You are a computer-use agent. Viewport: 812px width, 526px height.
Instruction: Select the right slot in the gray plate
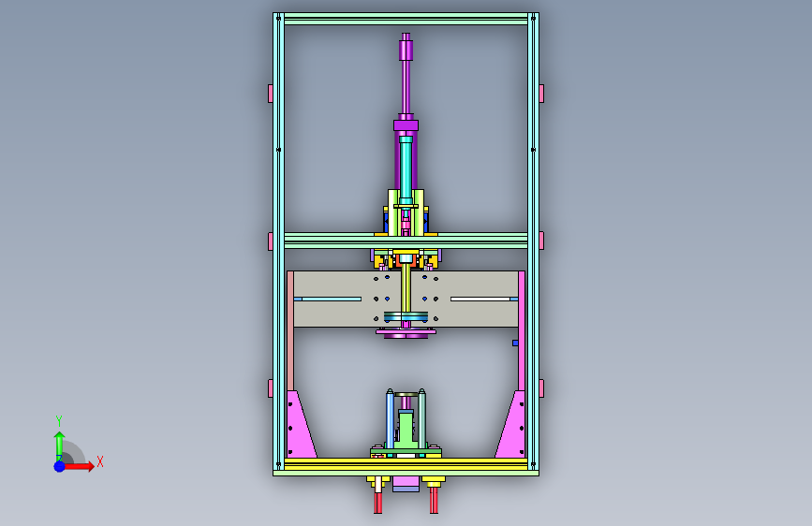[484, 299]
